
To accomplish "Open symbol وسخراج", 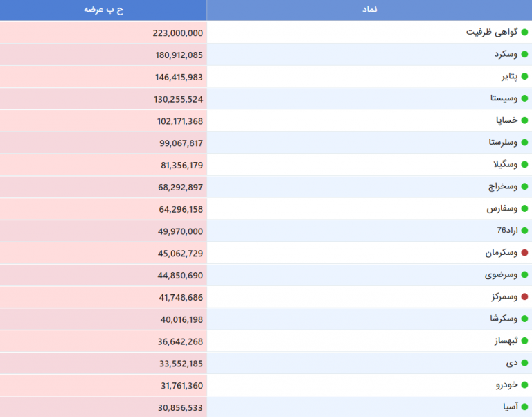I will point(503,187).
